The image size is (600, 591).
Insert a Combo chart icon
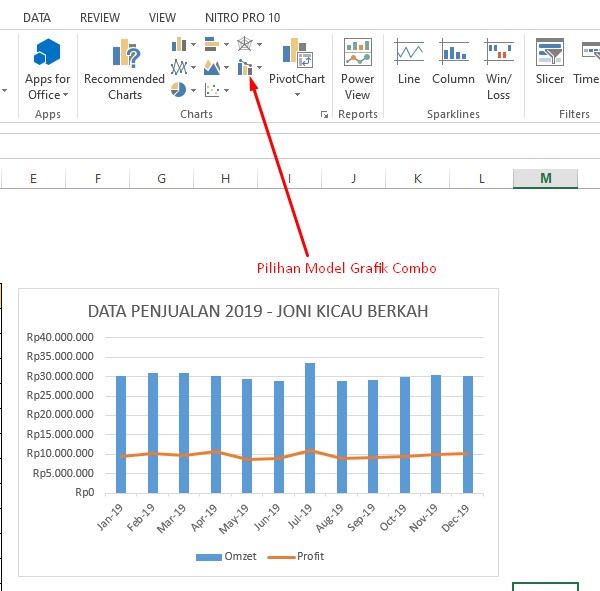245,67
